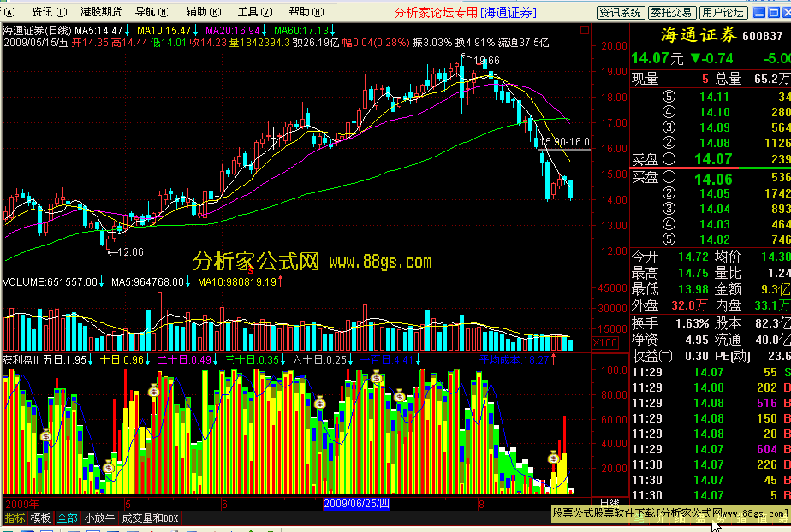
Task: Click the 卖盘① price 14.07
Action: click(713, 159)
